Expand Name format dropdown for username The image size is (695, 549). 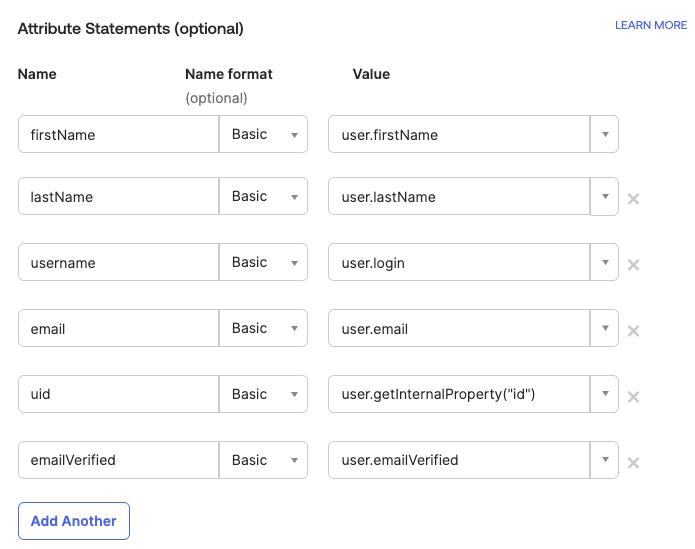pyautogui.click(x=264, y=263)
